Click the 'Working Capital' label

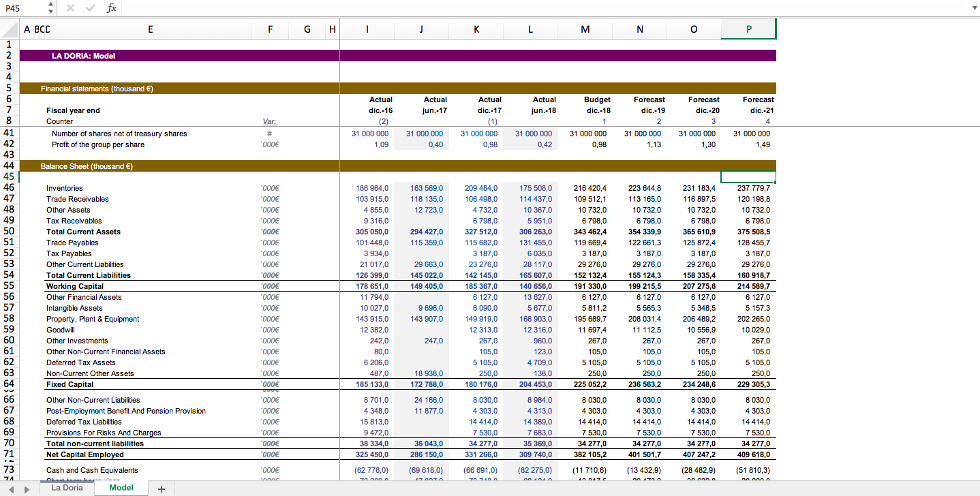75,286
